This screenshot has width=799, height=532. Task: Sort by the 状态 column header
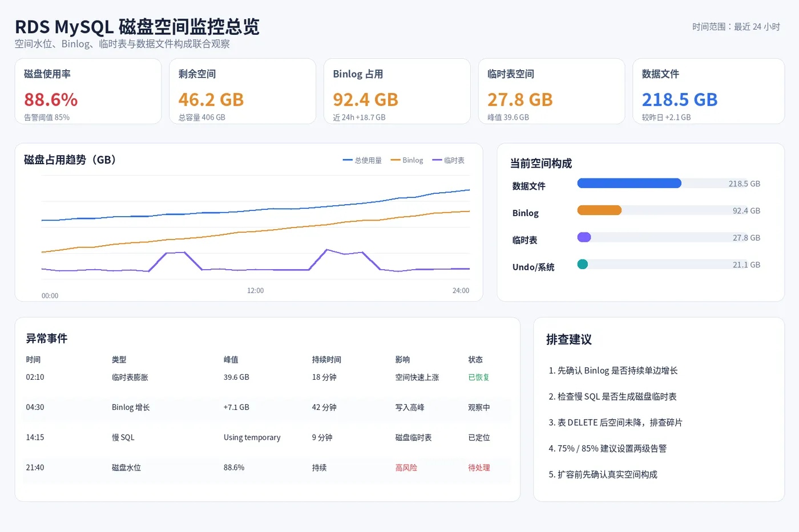[x=475, y=360]
